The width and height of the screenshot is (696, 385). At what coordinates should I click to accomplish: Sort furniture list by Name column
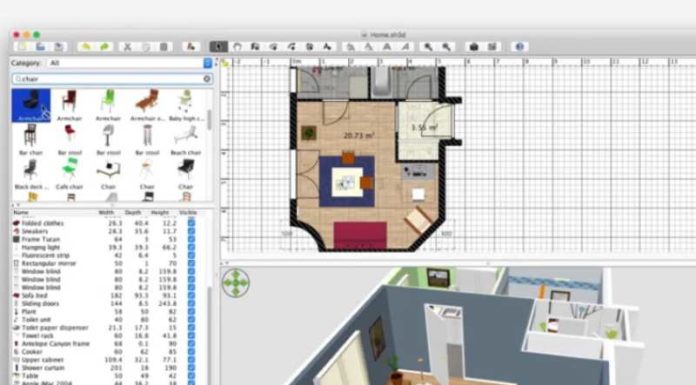pos(21,213)
